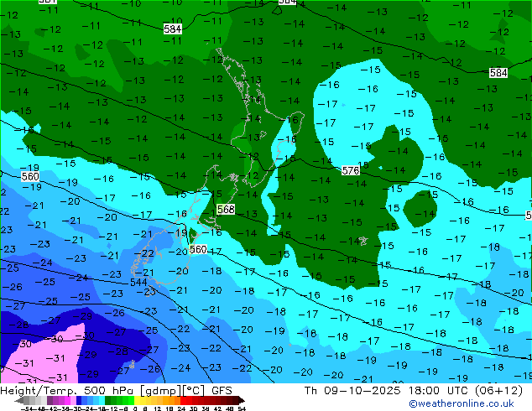This screenshot has height=411, width=532.
Task: Click the 'Height/Temp. 500 hPa' chart title
Action: pyautogui.click(x=68, y=391)
